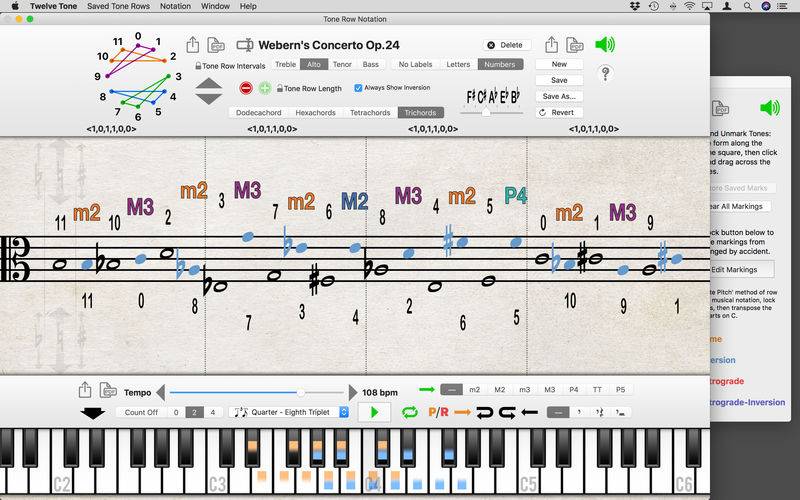
Task: Click the clock diagram with colored trichords
Action: pyautogui.click(x=138, y=77)
